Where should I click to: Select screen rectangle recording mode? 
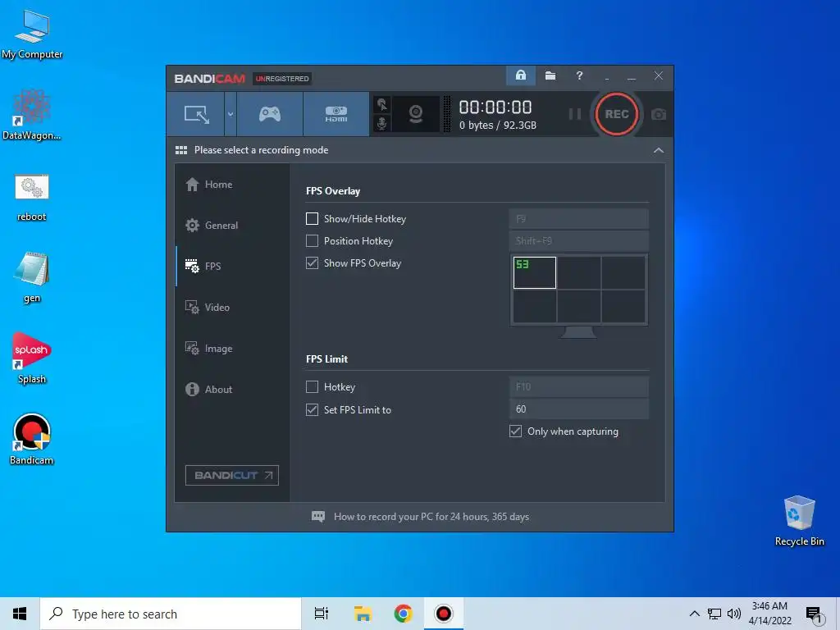pyautogui.click(x=196, y=114)
